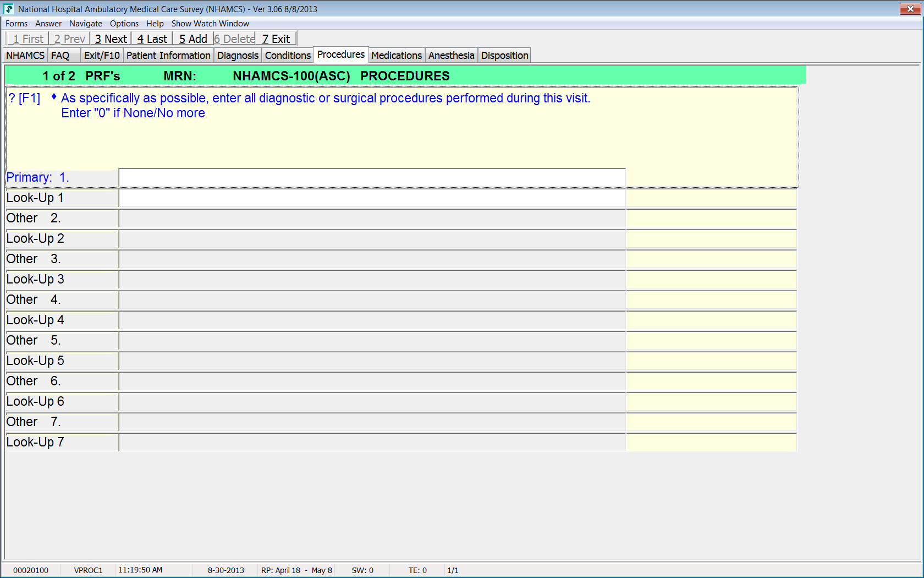The height and width of the screenshot is (578, 924).
Task: Click the Exit toolbar button
Action: point(276,39)
